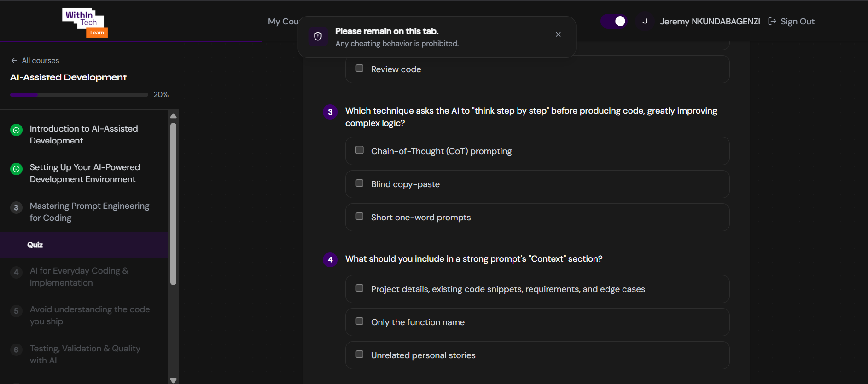The width and height of the screenshot is (868, 384).
Task: Check the Short one-word prompts option
Action: coord(360,216)
